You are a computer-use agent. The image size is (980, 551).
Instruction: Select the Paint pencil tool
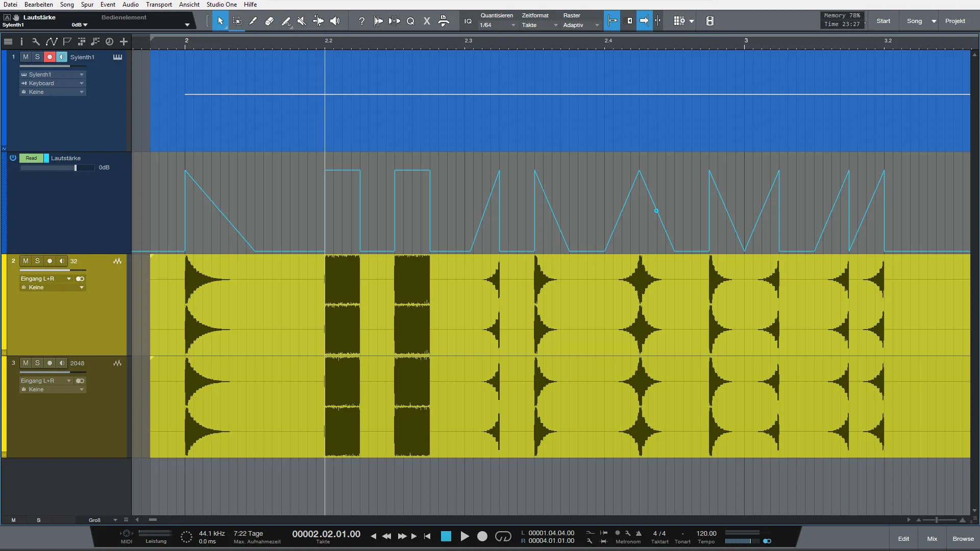[x=253, y=21]
